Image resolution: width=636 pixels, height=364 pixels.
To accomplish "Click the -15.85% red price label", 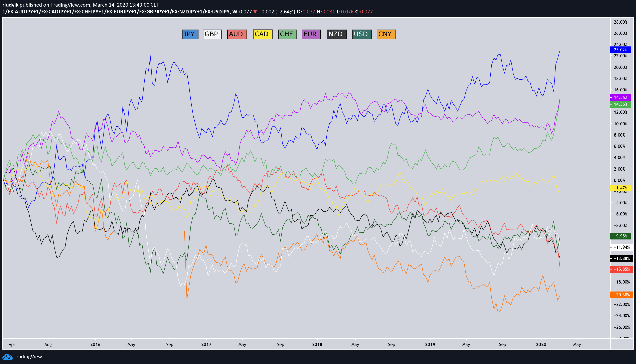I will [x=622, y=269].
